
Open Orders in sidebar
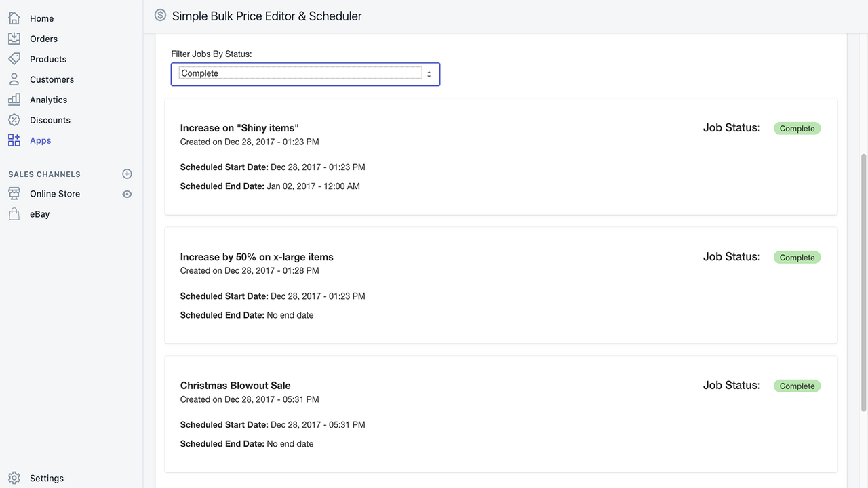coord(43,39)
